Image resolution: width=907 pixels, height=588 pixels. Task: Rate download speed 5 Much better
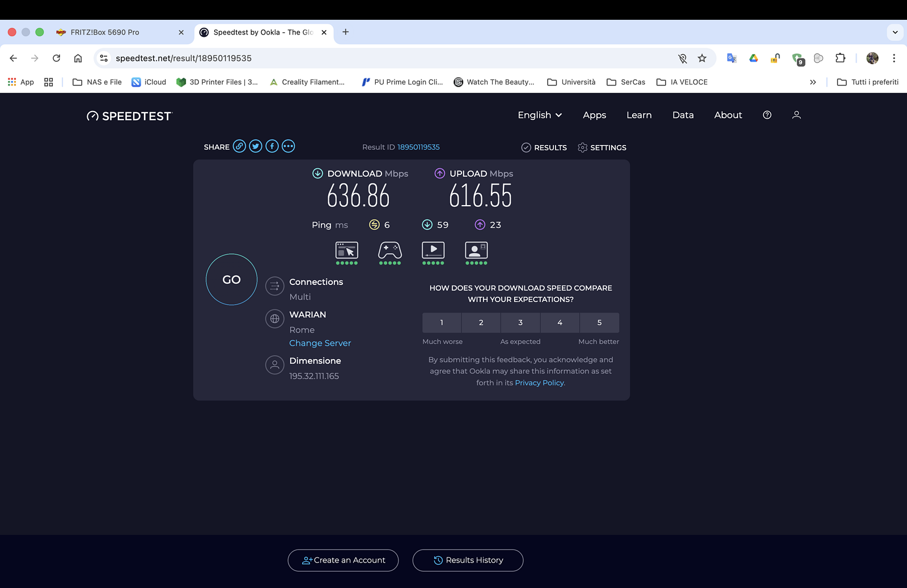599,323
